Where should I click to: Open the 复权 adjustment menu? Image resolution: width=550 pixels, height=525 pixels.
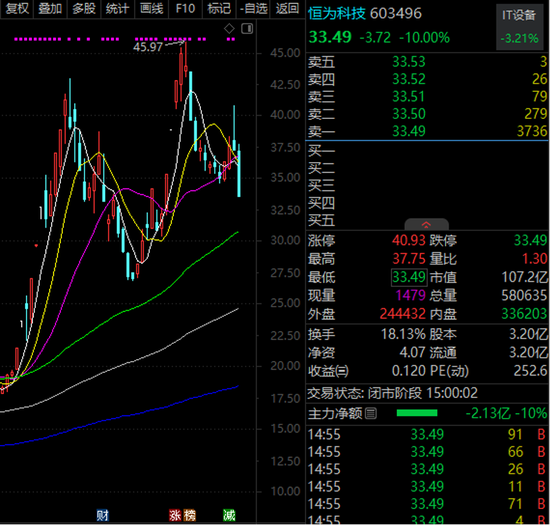17,8
